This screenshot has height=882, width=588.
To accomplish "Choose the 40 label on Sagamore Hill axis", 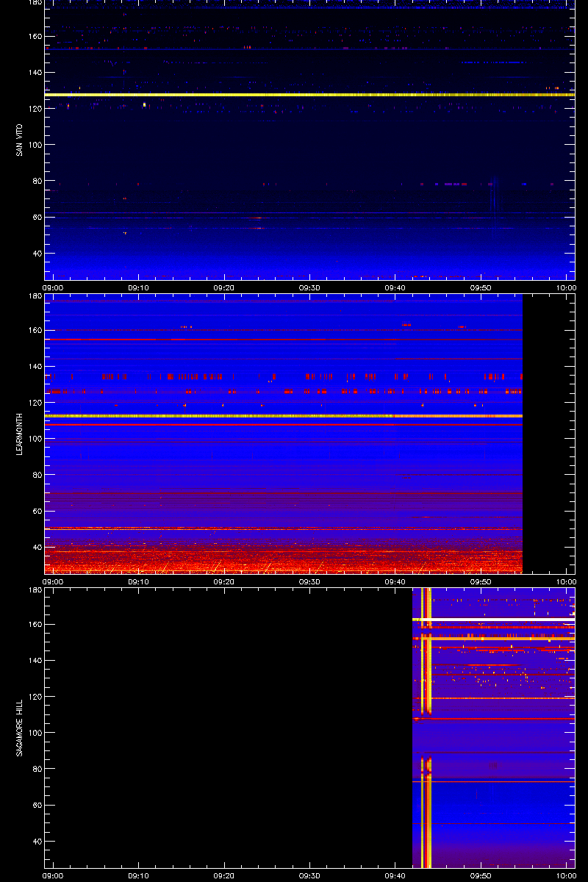I will (36, 841).
